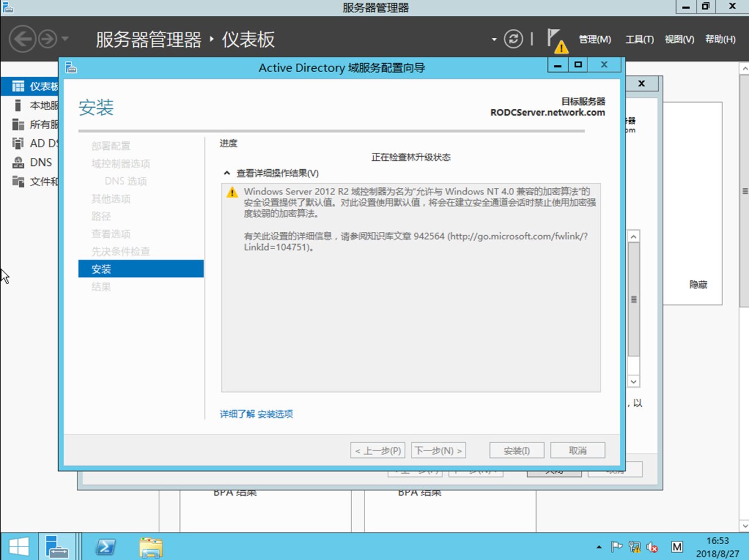The height and width of the screenshot is (560, 749).
Task: Click Server Manager taskbar icon
Action: 56,546
